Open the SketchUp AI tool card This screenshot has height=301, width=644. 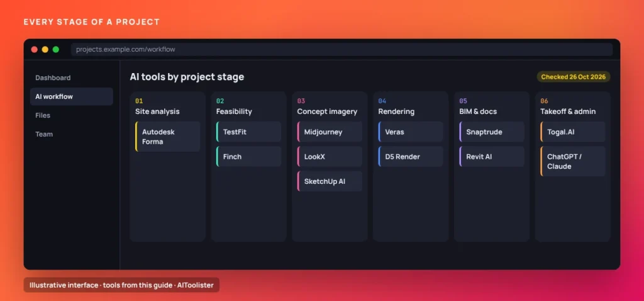tap(330, 181)
